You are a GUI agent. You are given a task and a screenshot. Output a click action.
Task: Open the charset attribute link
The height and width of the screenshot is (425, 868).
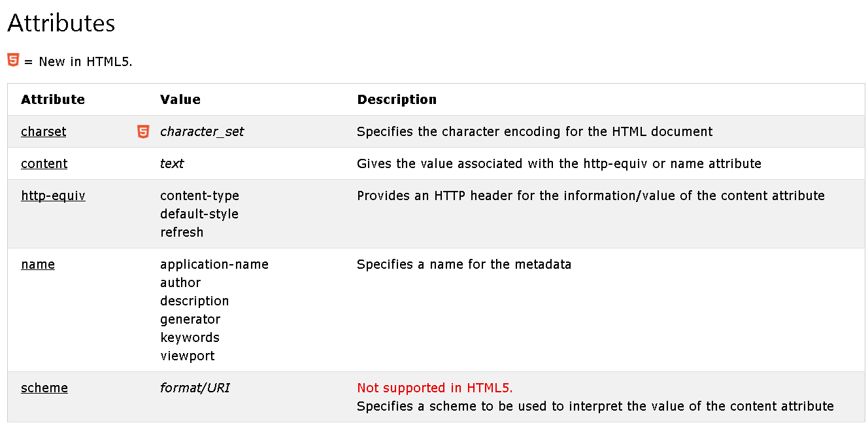(44, 131)
